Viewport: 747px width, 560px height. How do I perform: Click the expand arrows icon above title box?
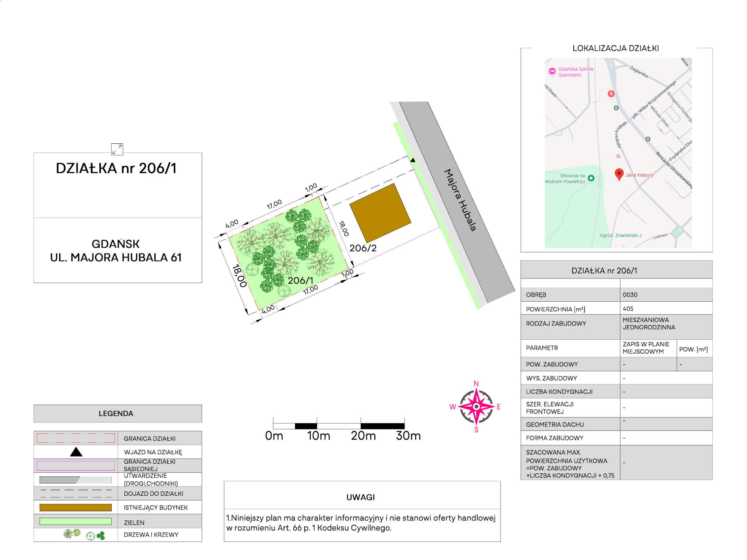point(117,149)
